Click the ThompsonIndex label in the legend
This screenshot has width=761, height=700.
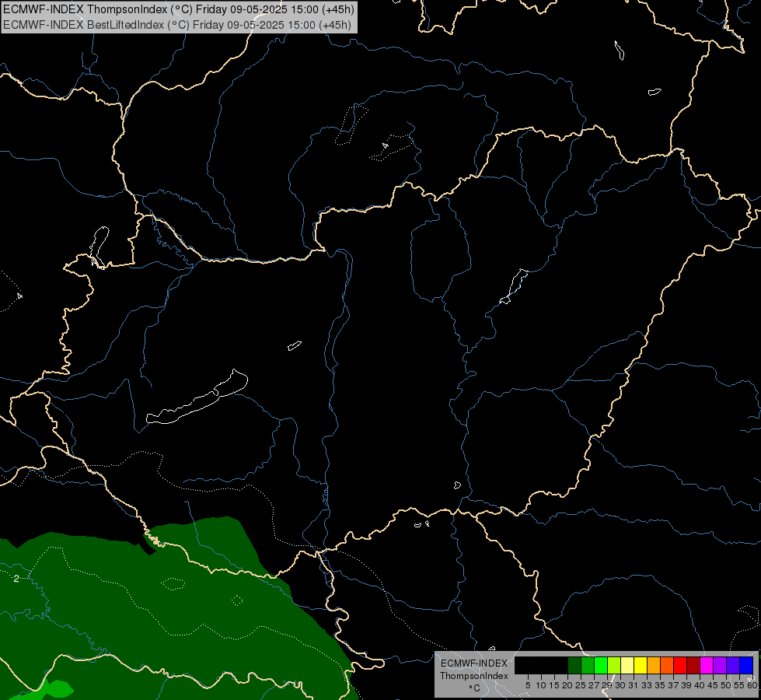pyautogui.click(x=474, y=676)
